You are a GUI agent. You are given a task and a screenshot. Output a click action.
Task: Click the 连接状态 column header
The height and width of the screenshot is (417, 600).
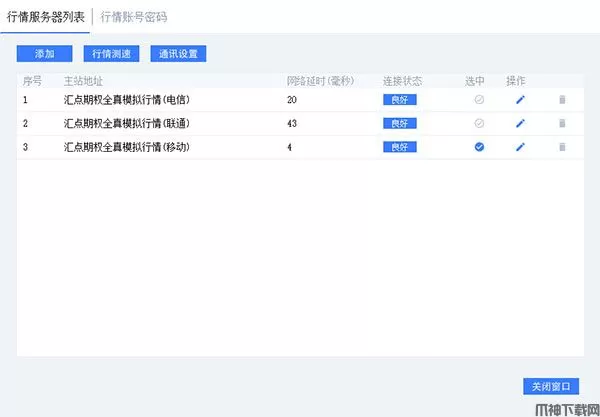click(x=403, y=81)
